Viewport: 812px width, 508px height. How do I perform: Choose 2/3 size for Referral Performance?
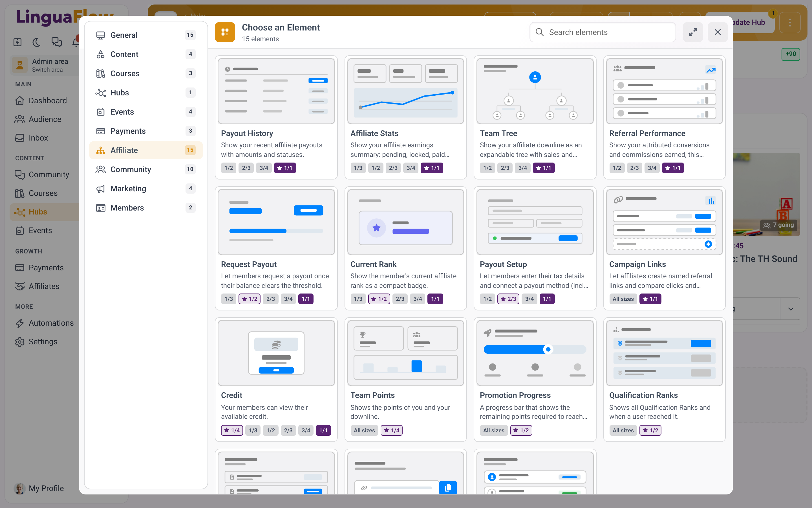coord(634,168)
